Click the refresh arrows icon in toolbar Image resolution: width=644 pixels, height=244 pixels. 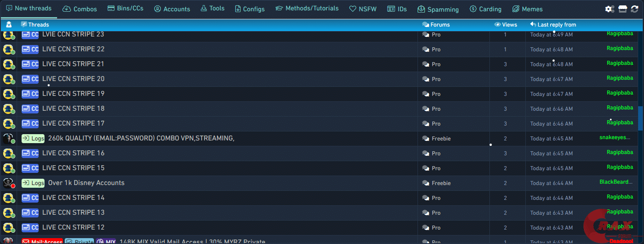coord(635,9)
